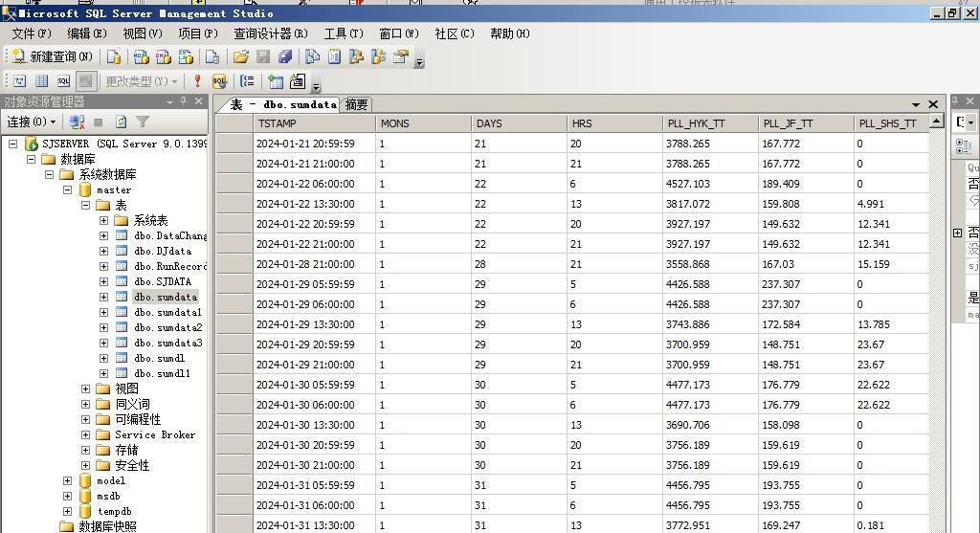Click the 新建查询 (New Query) toolbar button
The height and width of the screenshot is (533, 980).
[53, 57]
